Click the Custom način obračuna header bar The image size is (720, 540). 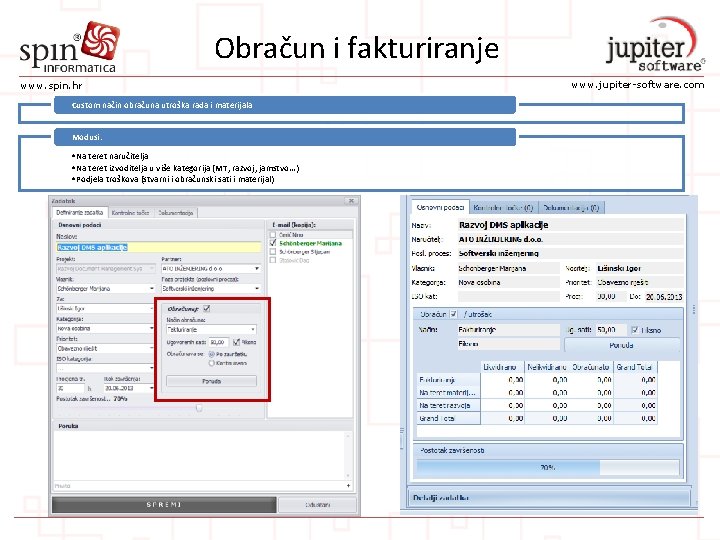point(285,105)
